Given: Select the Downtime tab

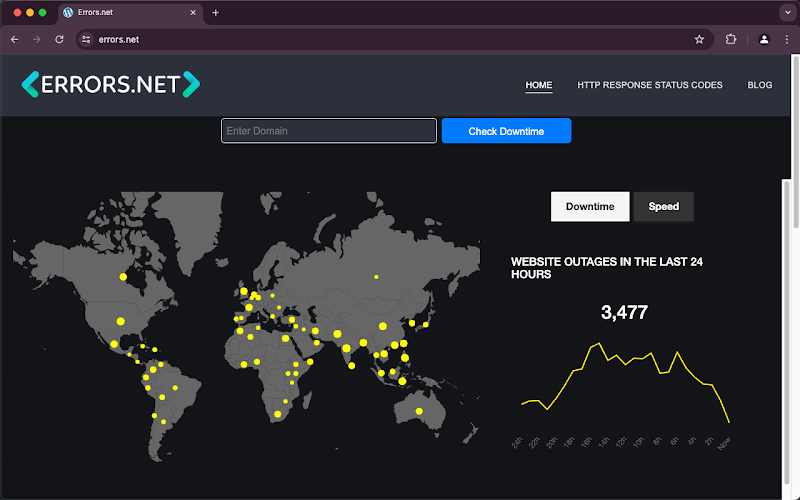Looking at the screenshot, I should pyautogui.click(x=590, y=207).
